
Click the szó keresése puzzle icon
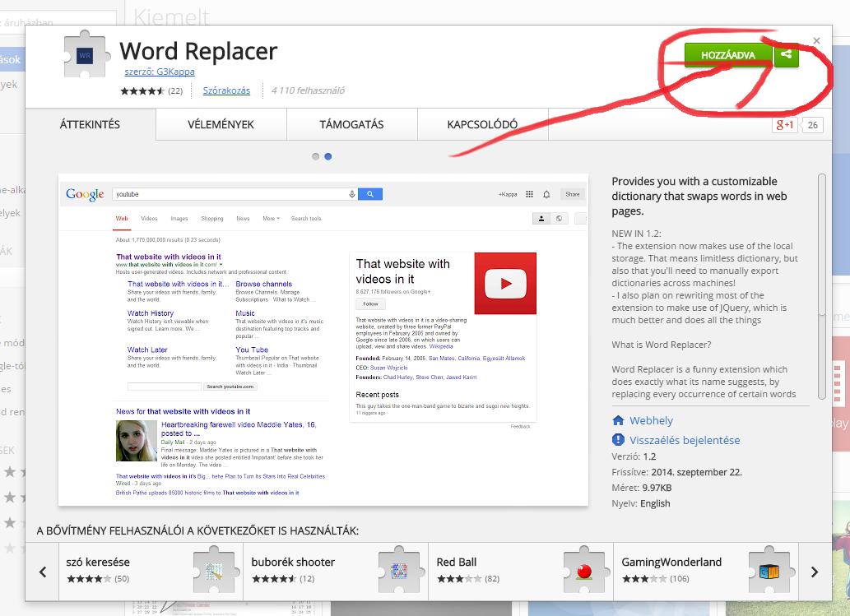point(216,570)
